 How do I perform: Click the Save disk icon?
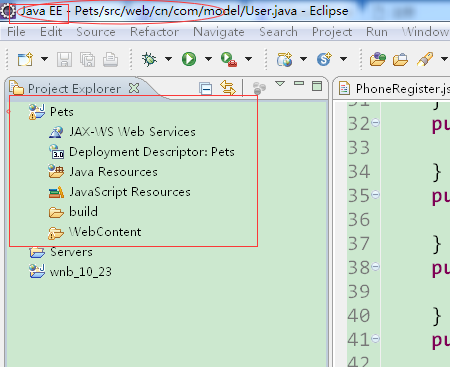[64, 60]
